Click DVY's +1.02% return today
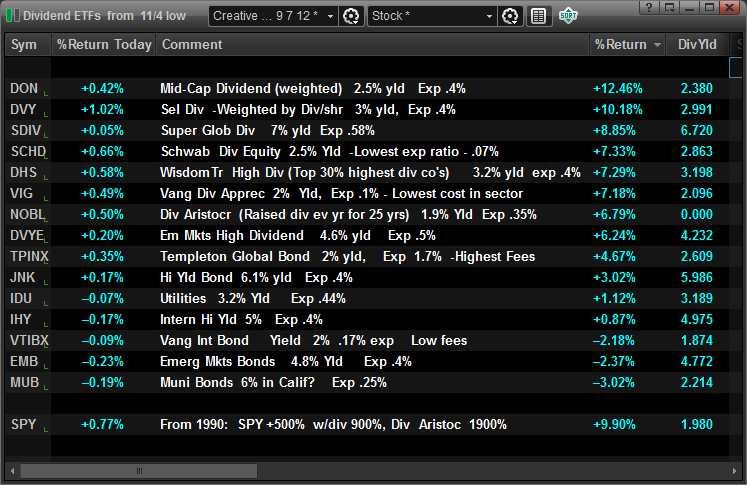 pyautogui.click(x=102, y=110)
